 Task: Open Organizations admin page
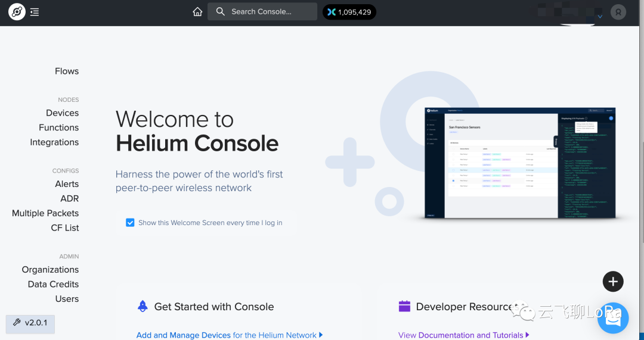50,270
